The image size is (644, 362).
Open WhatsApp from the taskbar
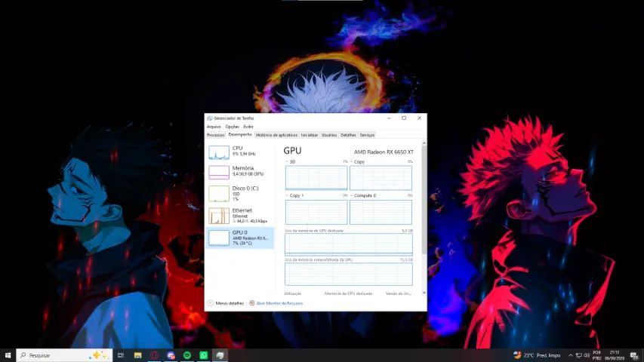204,355
